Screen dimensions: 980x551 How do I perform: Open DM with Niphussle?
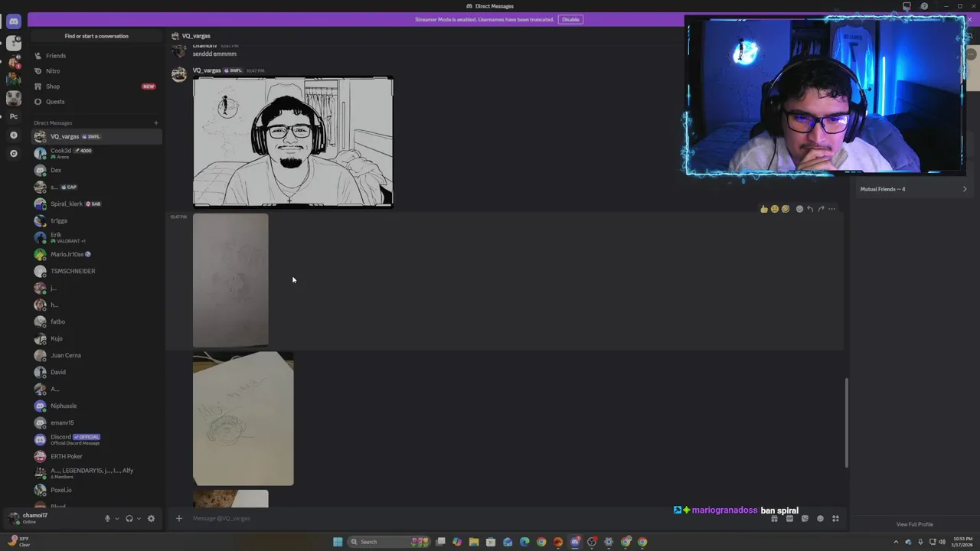click(x=96, y=406)
